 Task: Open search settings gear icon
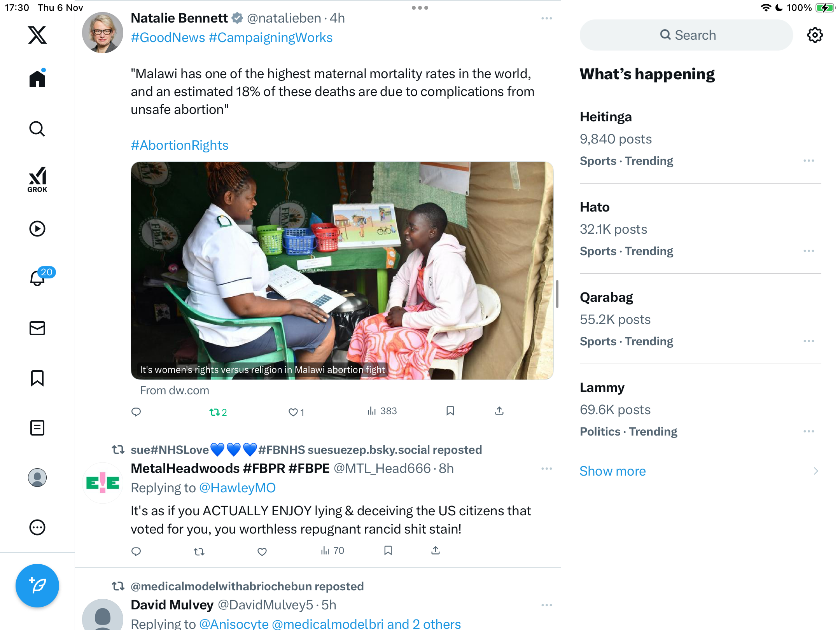click(x=815, y=35)
